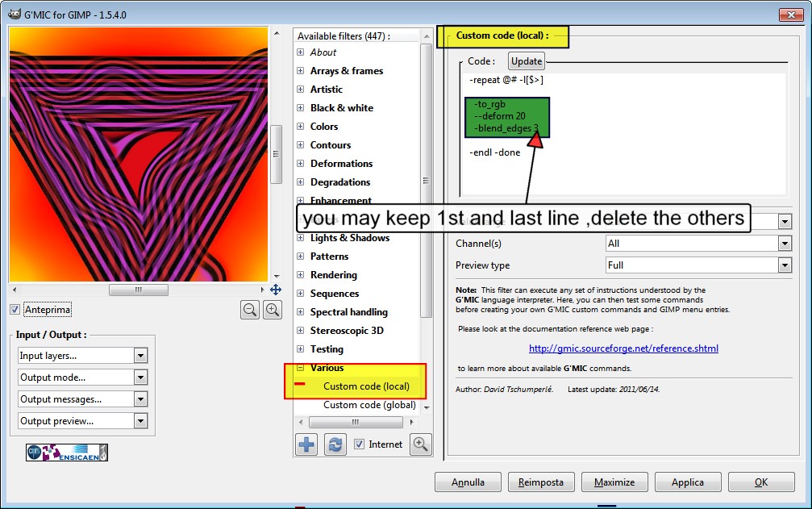Viewport: 812px width, 509px height.
Task: Click the zoom in preview magnifier icon
Action: [273, 311]
